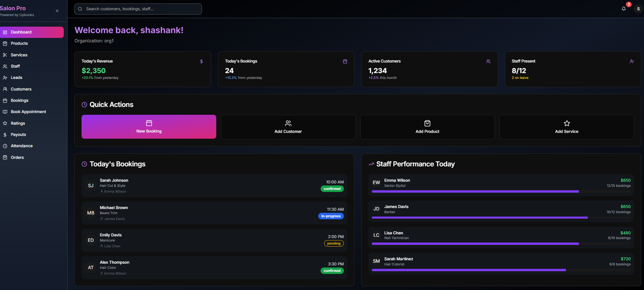This screenshot has height=290, width=644.
Task: Click the Products bag icon in sidebar
Action: (5, 44)
